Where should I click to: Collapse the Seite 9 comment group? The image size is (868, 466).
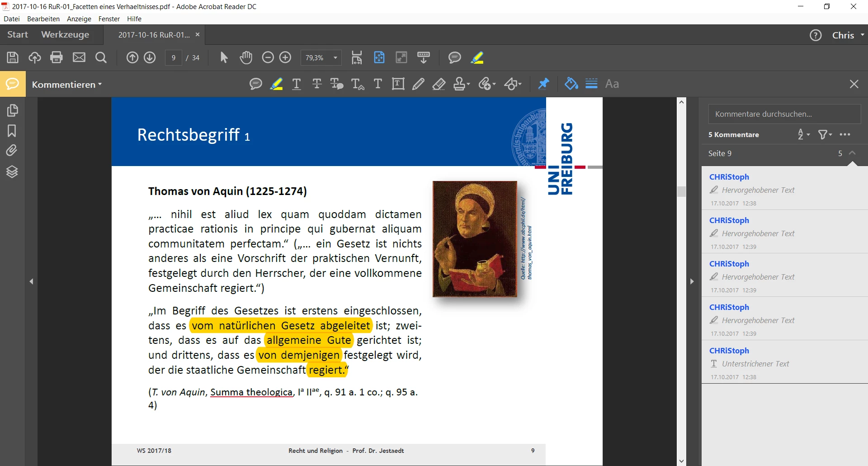click(x=852, y=153)
